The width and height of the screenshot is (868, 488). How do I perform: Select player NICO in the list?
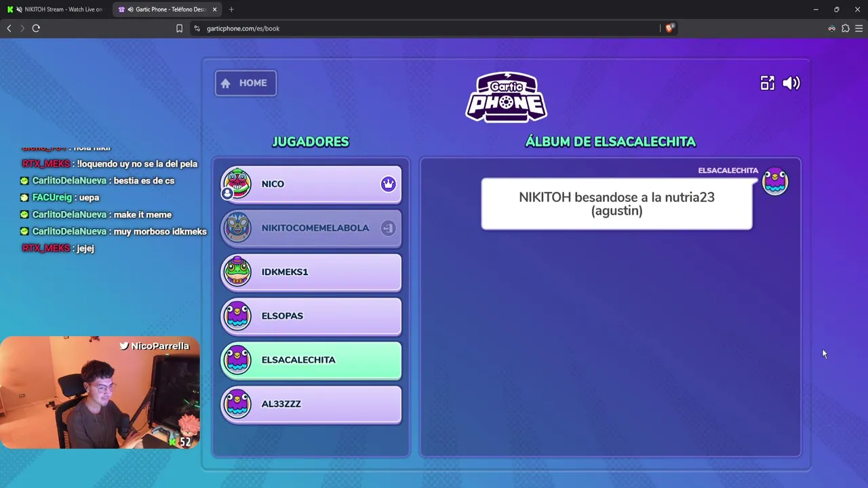(x=311, y=184)
